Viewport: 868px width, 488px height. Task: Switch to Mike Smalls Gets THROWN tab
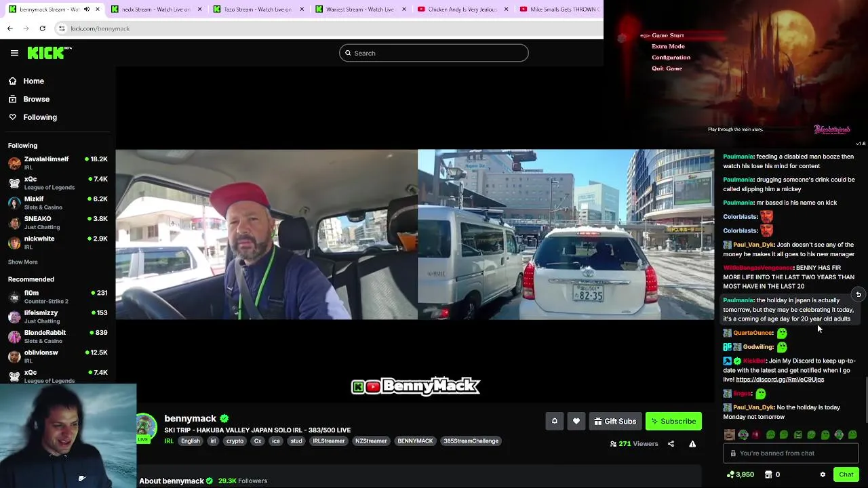559,9
